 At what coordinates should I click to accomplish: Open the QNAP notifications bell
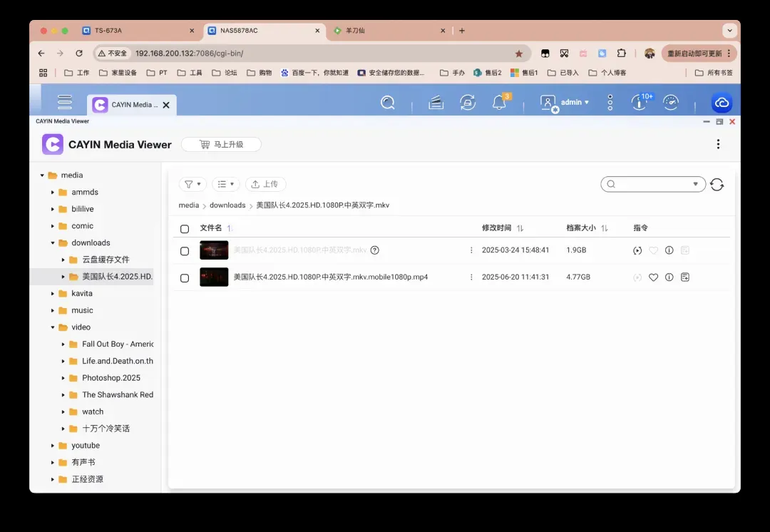pos(499,103)
